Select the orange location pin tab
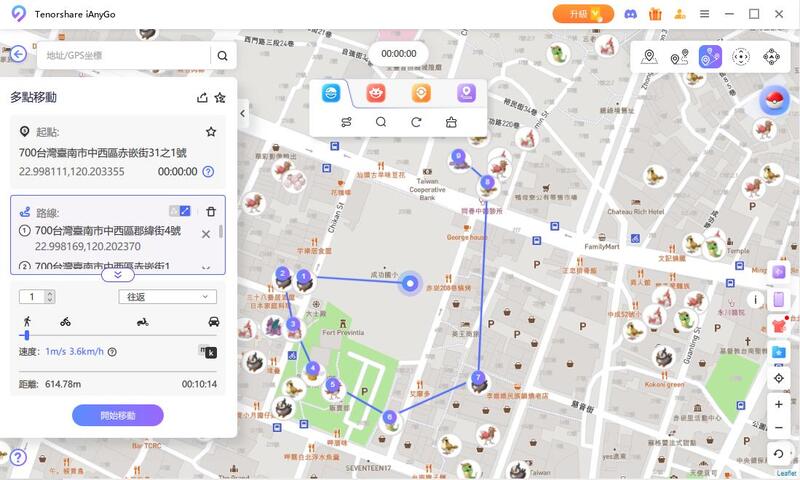800x480 pixels. tap(421, 93)
